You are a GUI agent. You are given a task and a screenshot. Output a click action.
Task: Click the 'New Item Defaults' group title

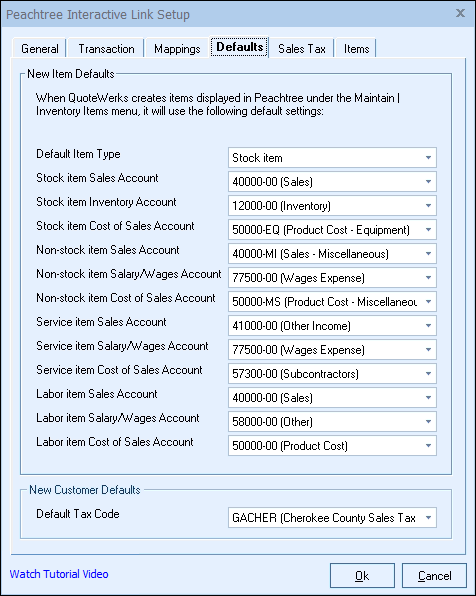point(71,74)
